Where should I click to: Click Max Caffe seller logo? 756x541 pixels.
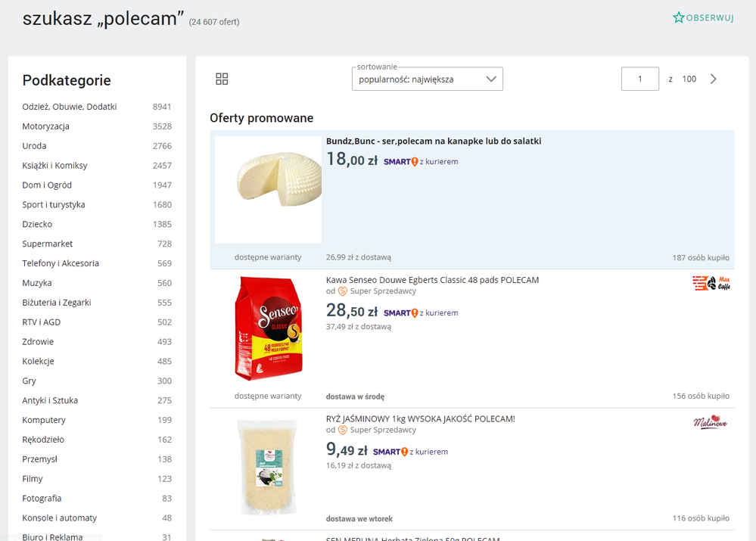(711, 284)
